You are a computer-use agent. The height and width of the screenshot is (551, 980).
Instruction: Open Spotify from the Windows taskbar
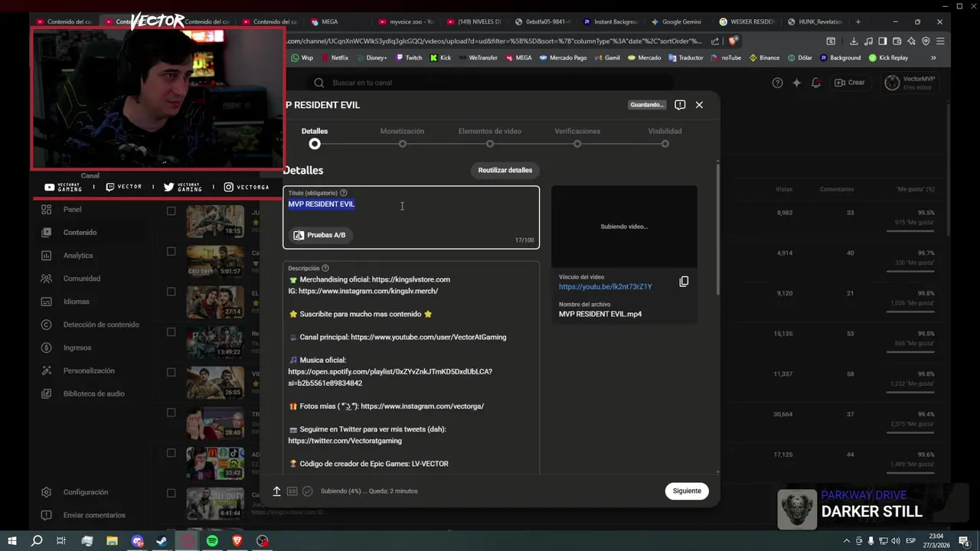[x=212, y=541]
